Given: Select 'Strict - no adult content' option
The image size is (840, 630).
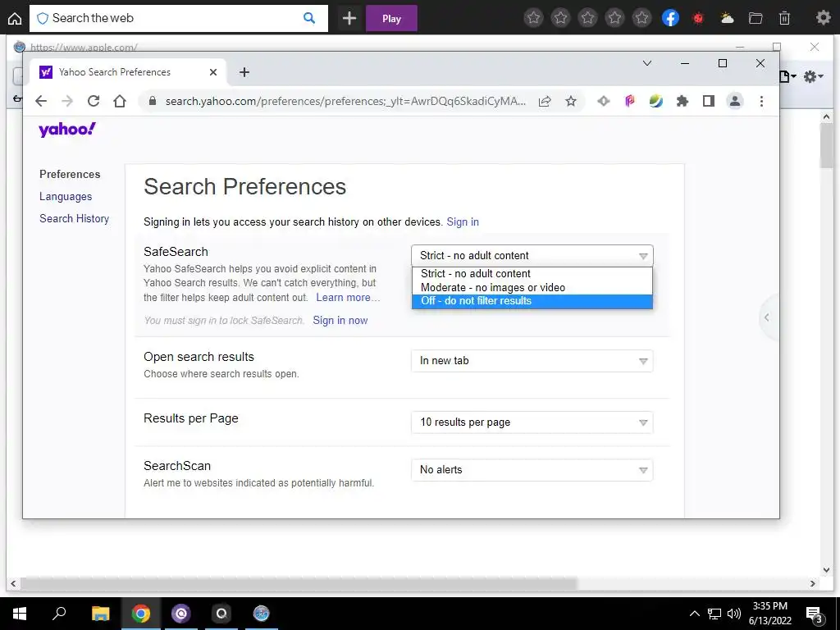Looking at the screenshot, I should [532, 274].
